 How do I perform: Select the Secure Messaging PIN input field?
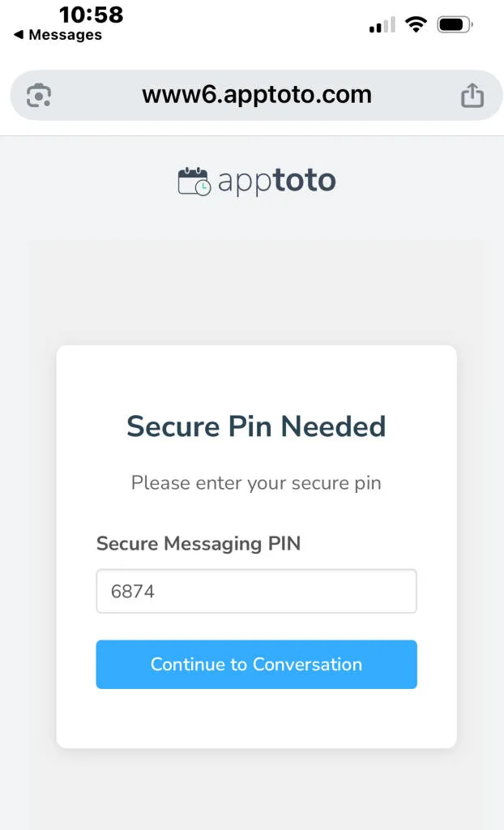(256, 591)
